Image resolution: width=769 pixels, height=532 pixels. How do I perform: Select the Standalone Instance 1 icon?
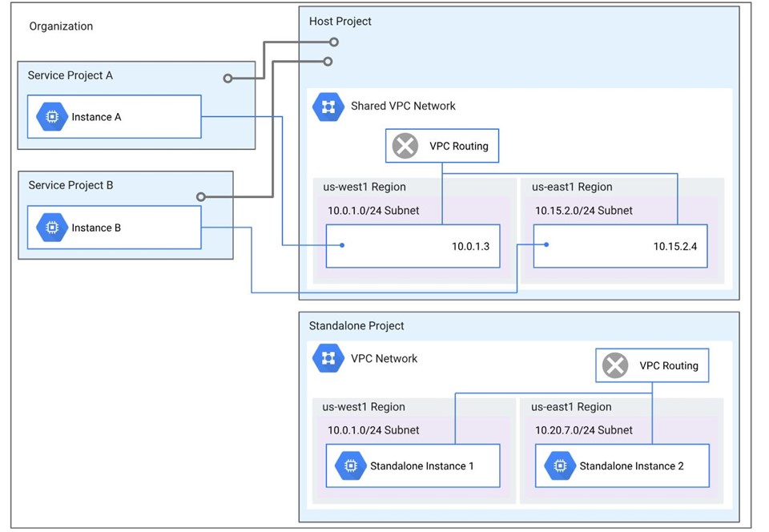coord(348,465)
